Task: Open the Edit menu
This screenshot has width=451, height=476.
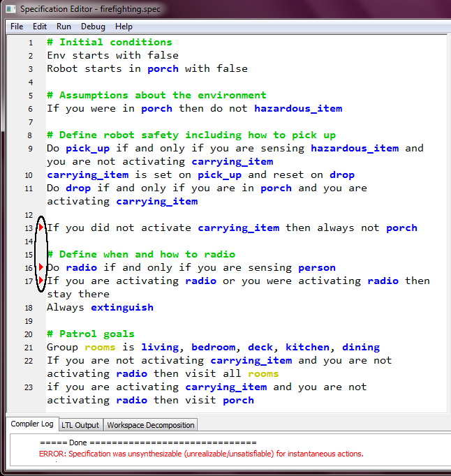Action: [x=40, y=27]
